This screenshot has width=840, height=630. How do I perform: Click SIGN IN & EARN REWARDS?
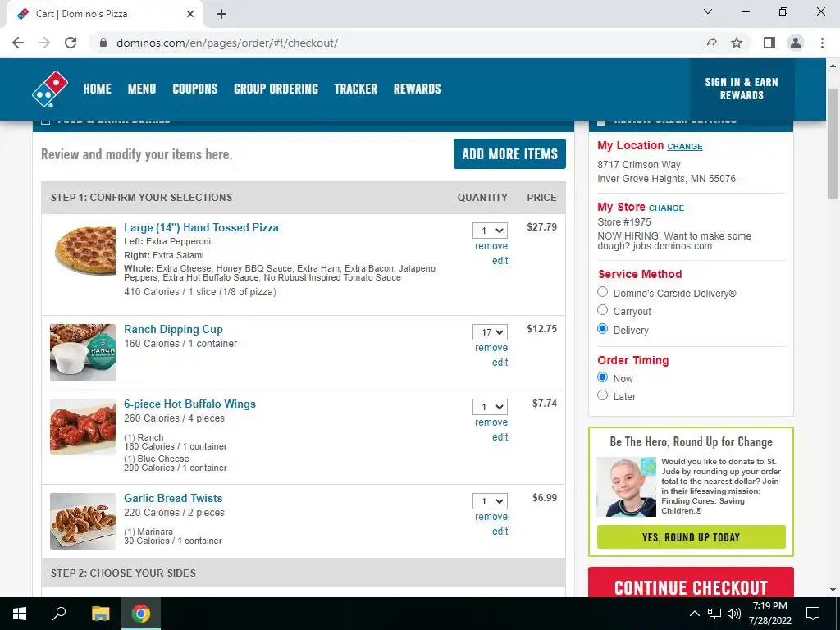pos(742,89)
